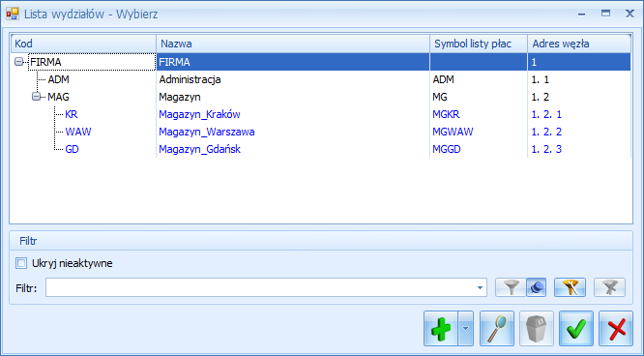Maximize the Lista wydziałów window
Image resolution: width=644 pixels, height=356 pixels.
tap(605, 14)
